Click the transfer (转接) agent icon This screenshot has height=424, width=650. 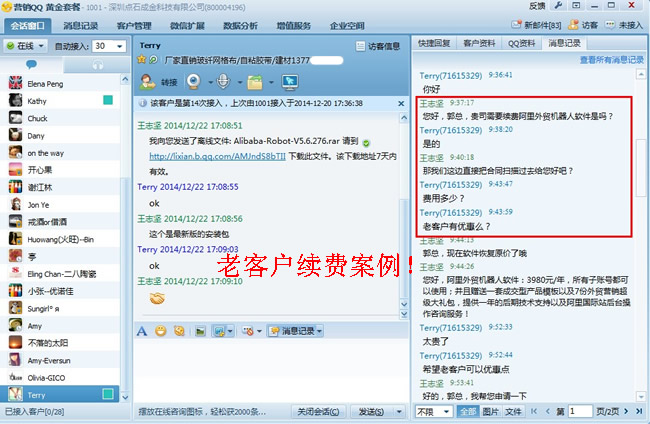tap(147, 82)
